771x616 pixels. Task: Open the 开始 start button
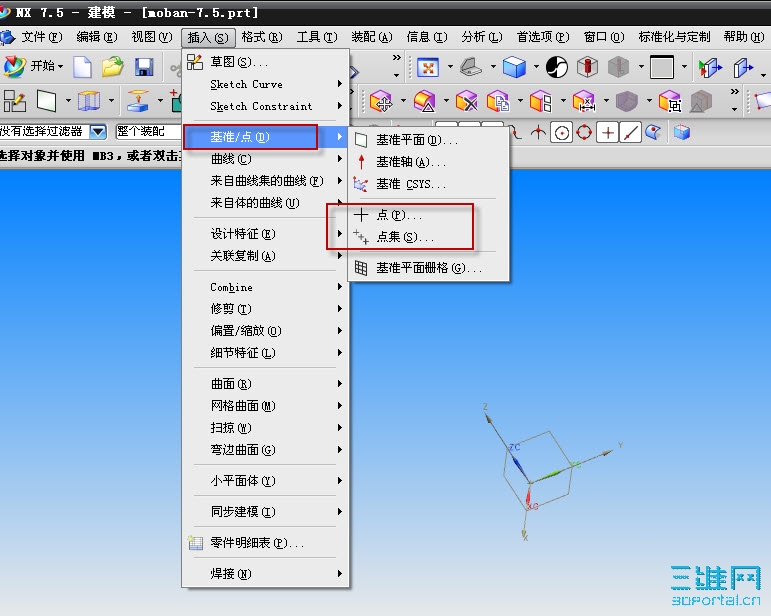pyautogui.click(x=33, y=66)
